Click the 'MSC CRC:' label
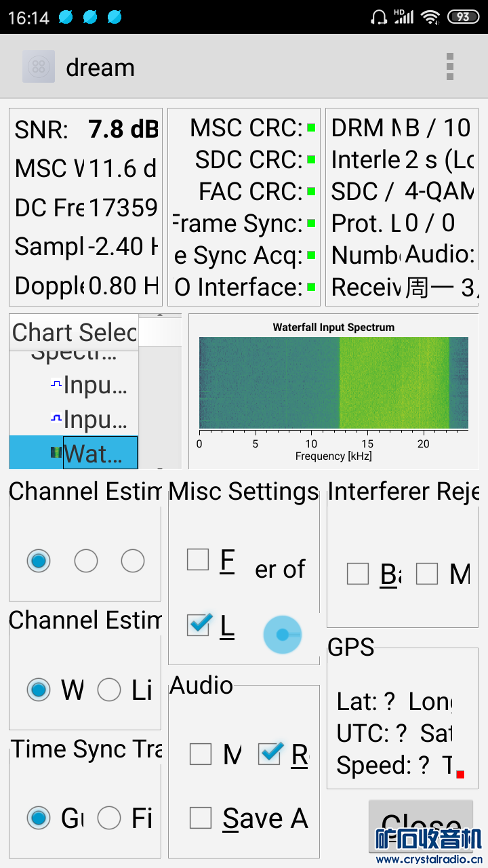Screen dimensions: 488x868 coord(246,127)
